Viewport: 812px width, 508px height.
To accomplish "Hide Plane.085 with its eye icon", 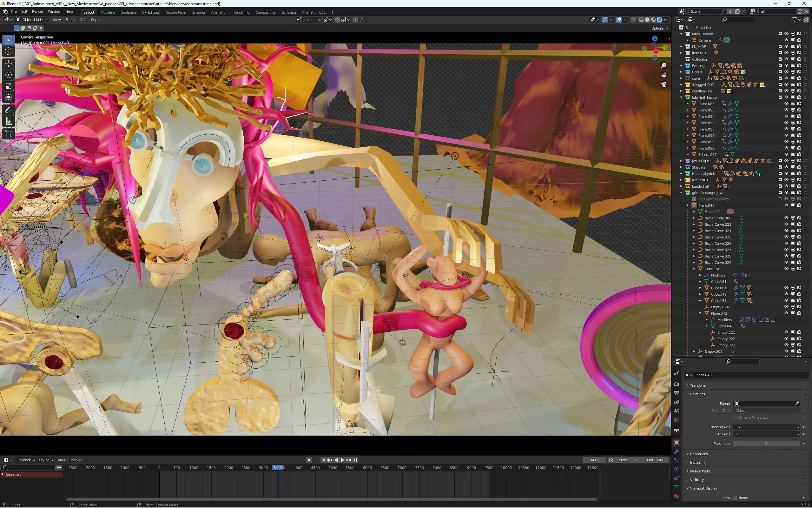I will pyautogui.click(x=786, y=104).
